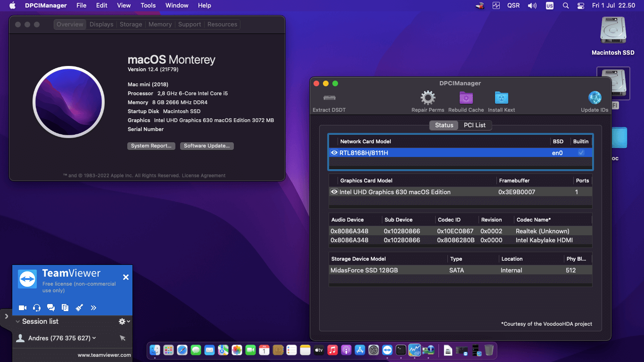The height and width of the screenshot is (362, 644).
Task: Launch Safari from the Dock
Action: click(182, 350)
